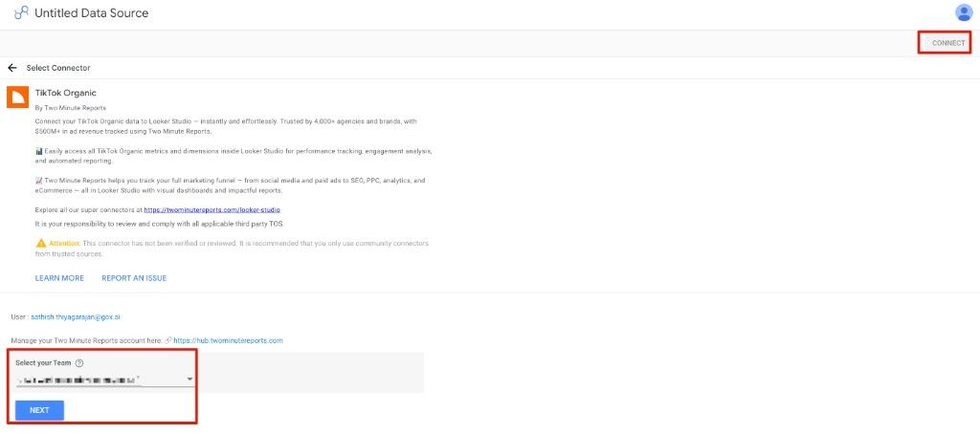Click the Select Connector label
980x434 pixels.
coord(58,68)
